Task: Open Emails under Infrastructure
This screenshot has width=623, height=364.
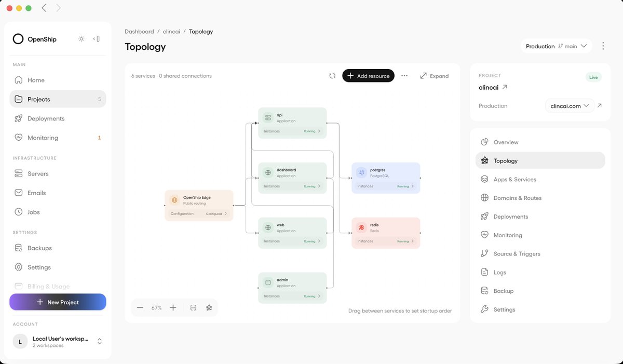Action: tap(58, 193)
